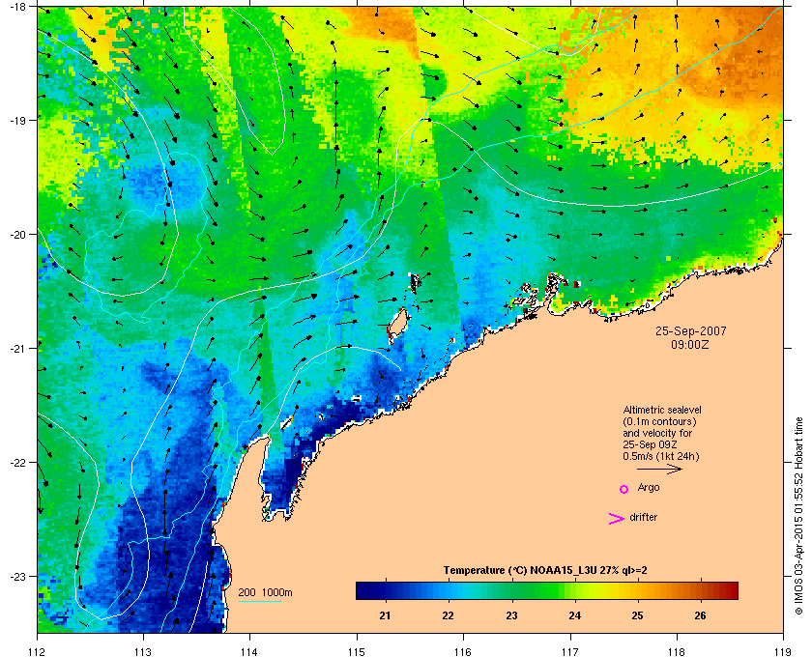Click the longitude axis label 118
The image size is (812, 657).
tap(677, 651)
